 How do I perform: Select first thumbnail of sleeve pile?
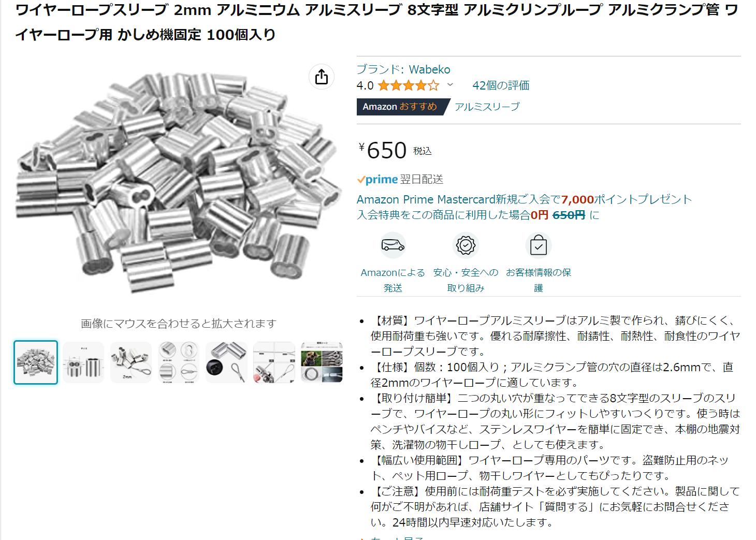coord(36,362)
